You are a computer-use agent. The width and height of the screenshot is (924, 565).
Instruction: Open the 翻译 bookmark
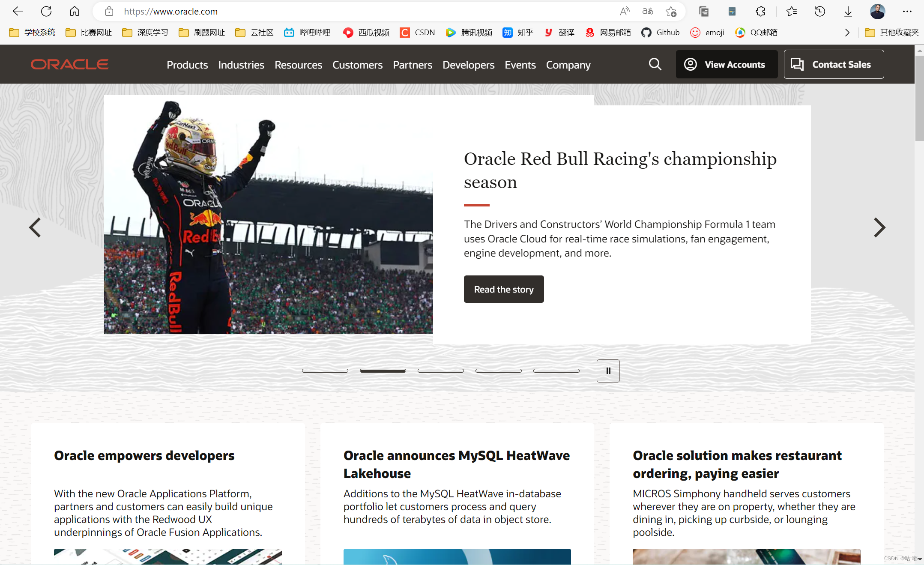coord(559,33)
